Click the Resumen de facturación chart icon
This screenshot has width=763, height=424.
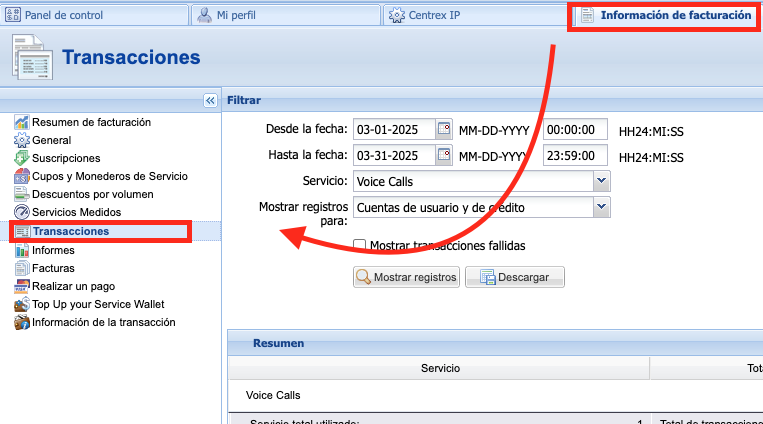tap(21, 122)
